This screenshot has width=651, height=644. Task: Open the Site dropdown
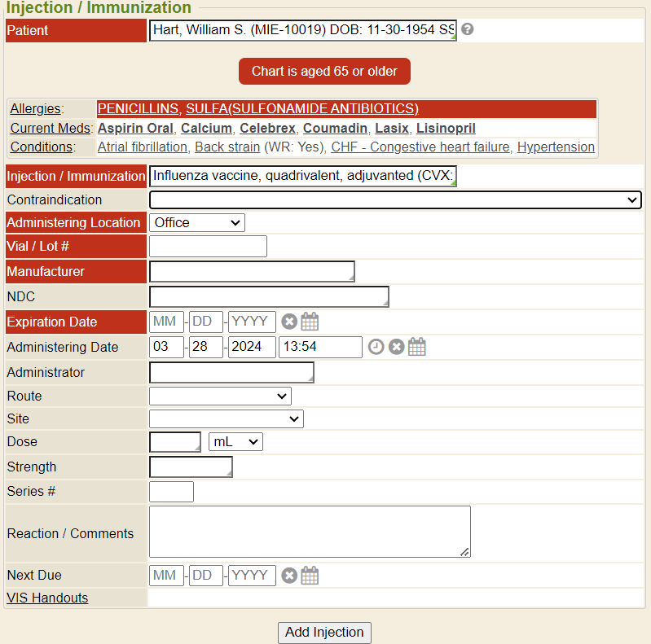[x=226, y=418]
